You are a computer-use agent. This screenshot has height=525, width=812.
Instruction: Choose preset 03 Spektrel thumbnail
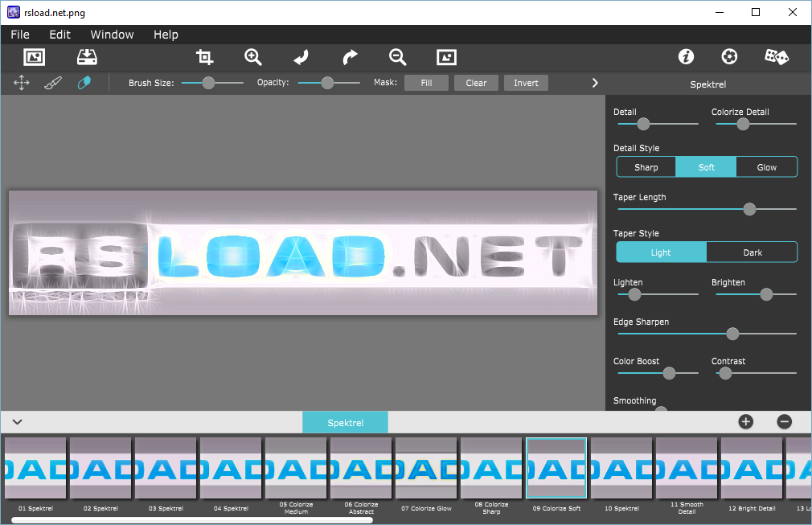(x=166, y=468)
